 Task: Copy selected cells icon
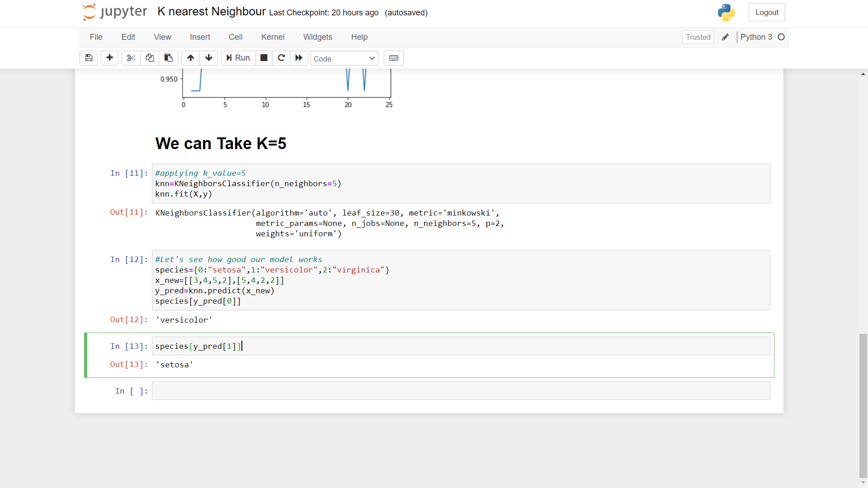(x=150, y=58)
